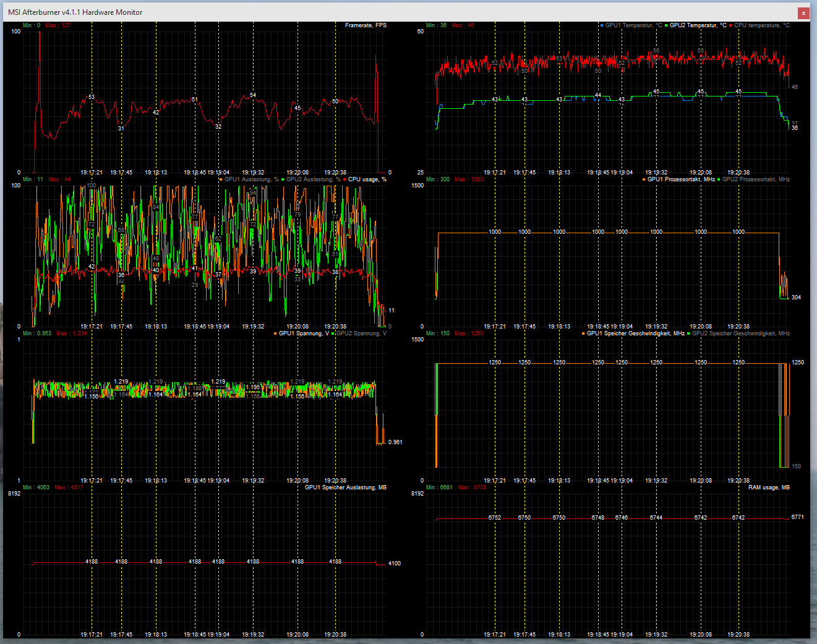Select the CPU usage legend label
Screen dimensions: 817x644
tap(367, 179)
